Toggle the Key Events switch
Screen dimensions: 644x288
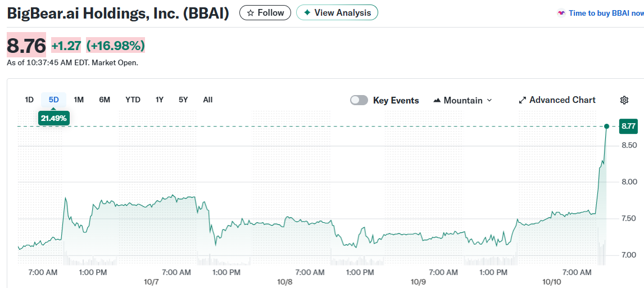point(359,100)
